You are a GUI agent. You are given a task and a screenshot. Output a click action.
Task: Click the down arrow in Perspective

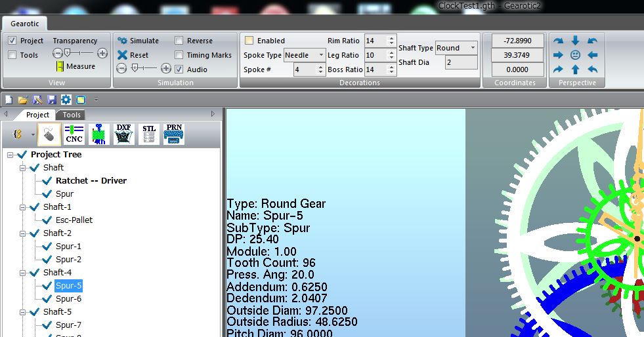click(x=575, y=41)
